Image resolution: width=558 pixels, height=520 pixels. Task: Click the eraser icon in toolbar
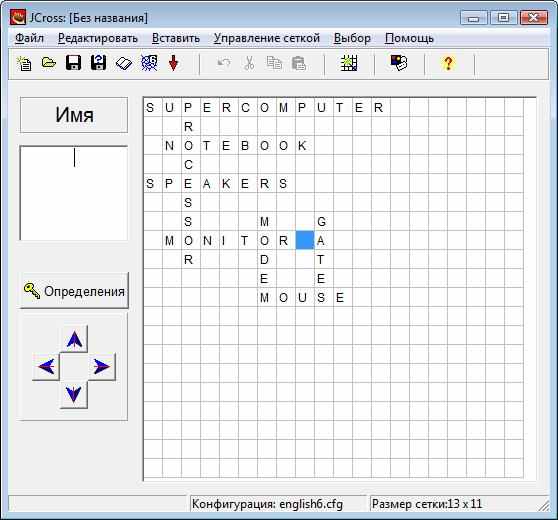[124, 64]
